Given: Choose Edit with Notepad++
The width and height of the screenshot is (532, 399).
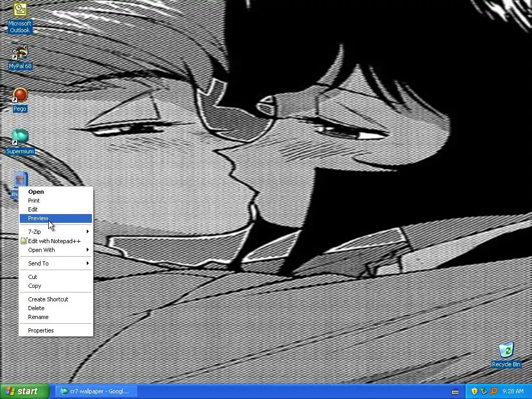Looking at the screenshot, I should (x=56, y=241).
